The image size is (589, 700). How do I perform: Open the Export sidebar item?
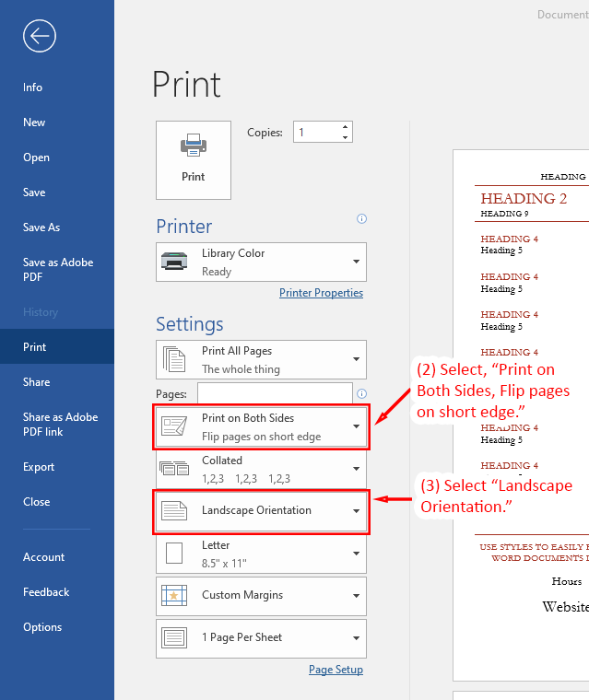[x=57, y=467]
